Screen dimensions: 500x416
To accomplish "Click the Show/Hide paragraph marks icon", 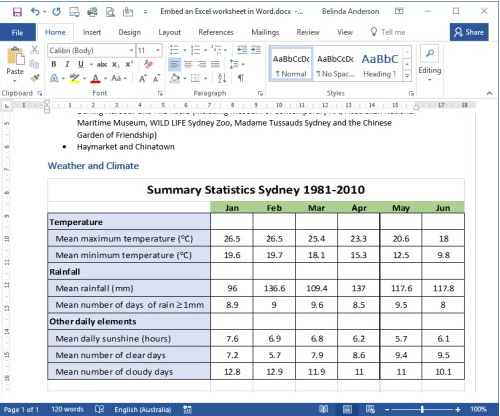I will tap(240, 79).
